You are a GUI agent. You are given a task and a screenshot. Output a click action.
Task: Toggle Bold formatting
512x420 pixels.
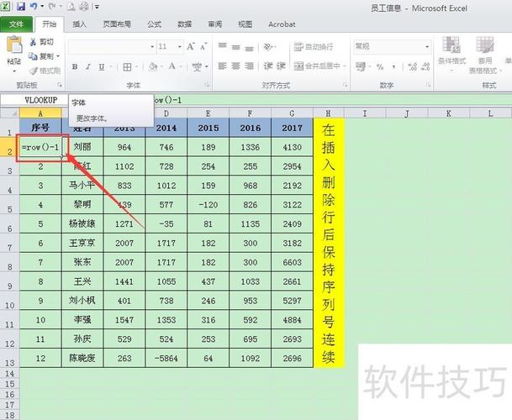click(75, 67)
